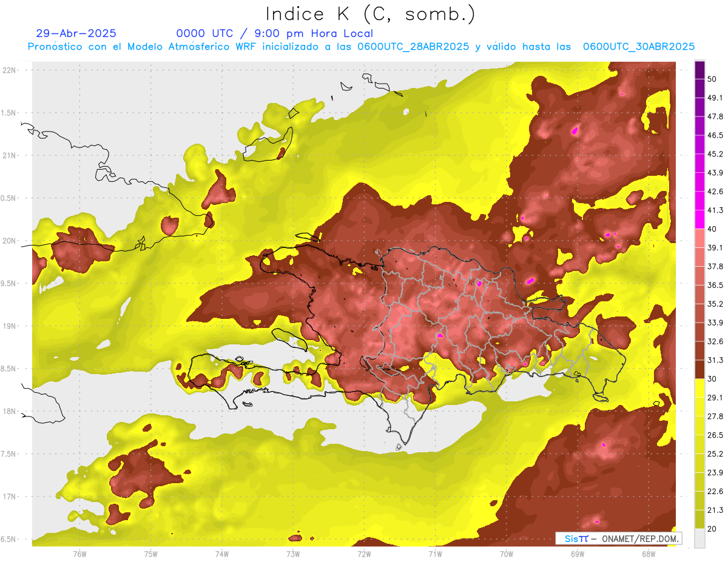728x562 pixels.
Task: Click the map title "Indice K (C, somb.)"
Action: tap(370, 14)
